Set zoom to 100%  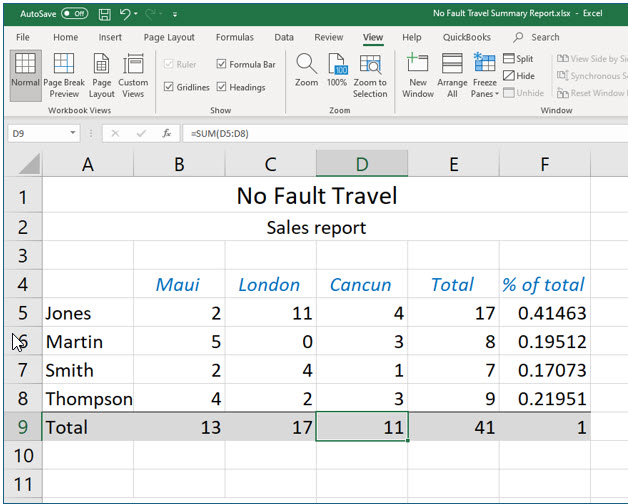(x=337, y=70)
